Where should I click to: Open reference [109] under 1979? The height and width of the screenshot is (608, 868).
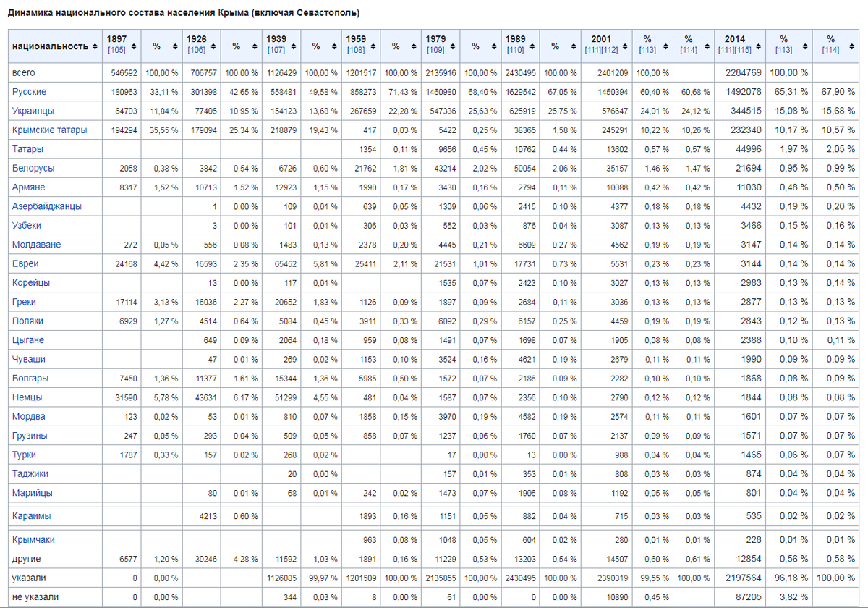[x=435, y=50]
